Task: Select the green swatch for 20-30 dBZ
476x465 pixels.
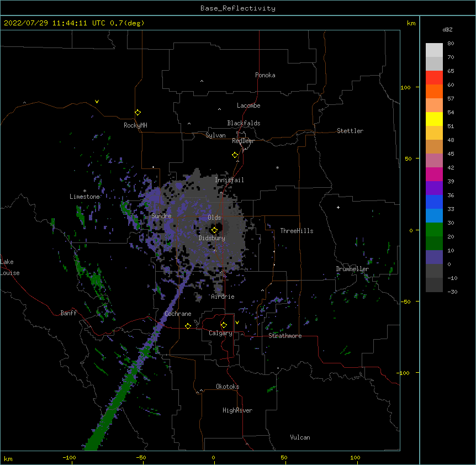Action: (434, 230)
